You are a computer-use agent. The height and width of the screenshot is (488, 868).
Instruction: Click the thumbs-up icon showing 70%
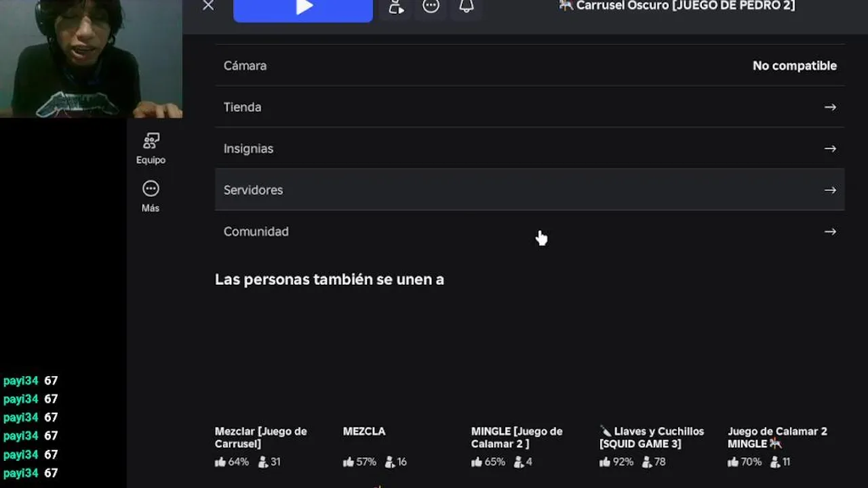[x=732, y=462]
